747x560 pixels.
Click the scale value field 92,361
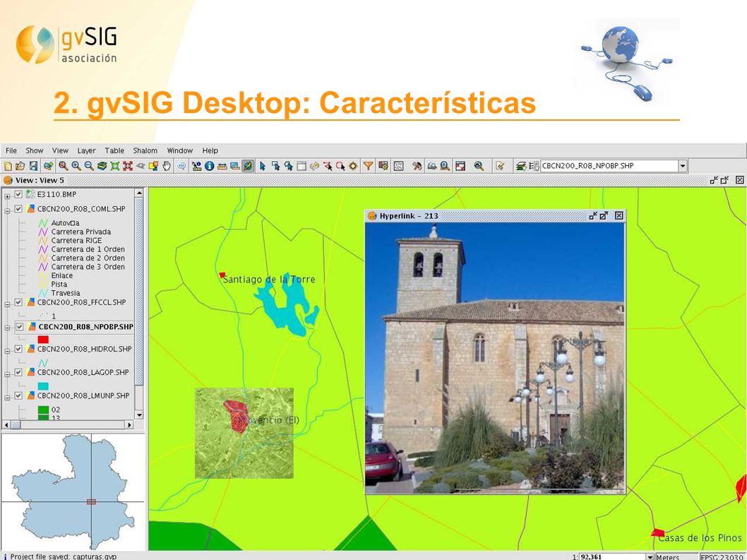pyautogui.click(x=611, y=556)
